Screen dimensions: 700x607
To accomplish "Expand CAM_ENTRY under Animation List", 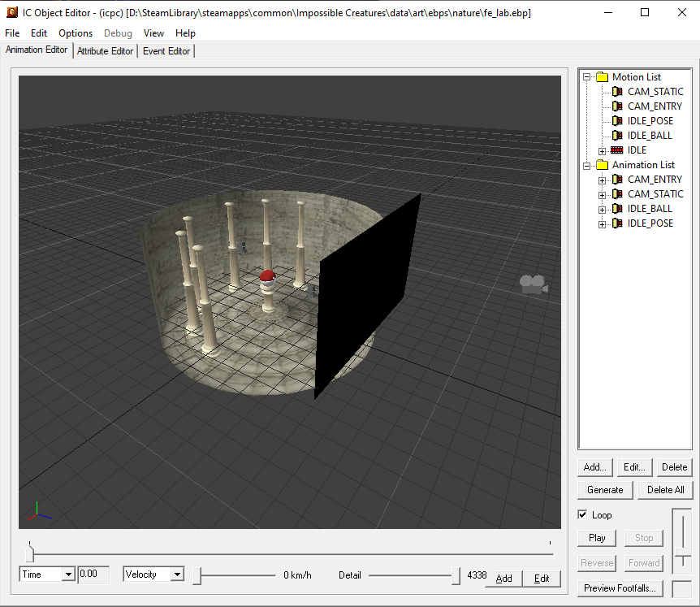I will 603,180.
